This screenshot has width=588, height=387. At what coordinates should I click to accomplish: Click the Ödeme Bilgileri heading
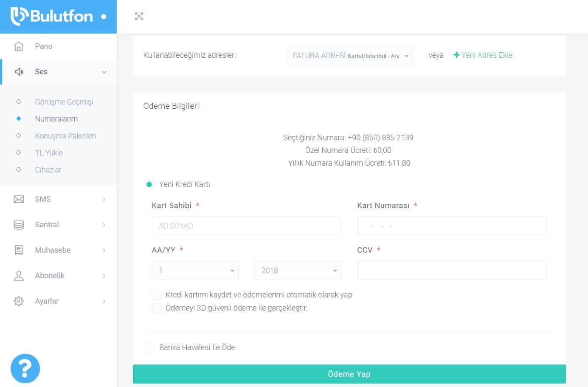(171, 106)
